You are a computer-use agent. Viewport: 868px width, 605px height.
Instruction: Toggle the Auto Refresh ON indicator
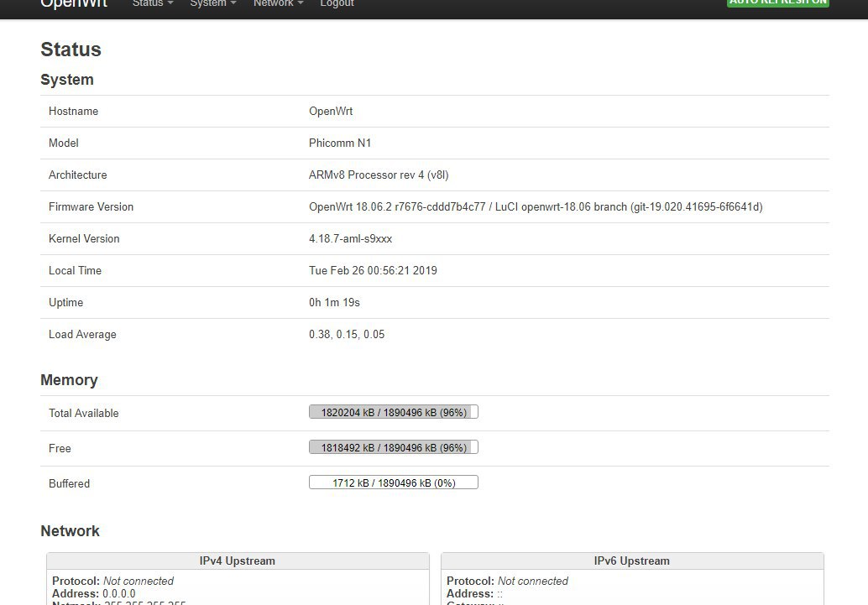click(777, 3)
